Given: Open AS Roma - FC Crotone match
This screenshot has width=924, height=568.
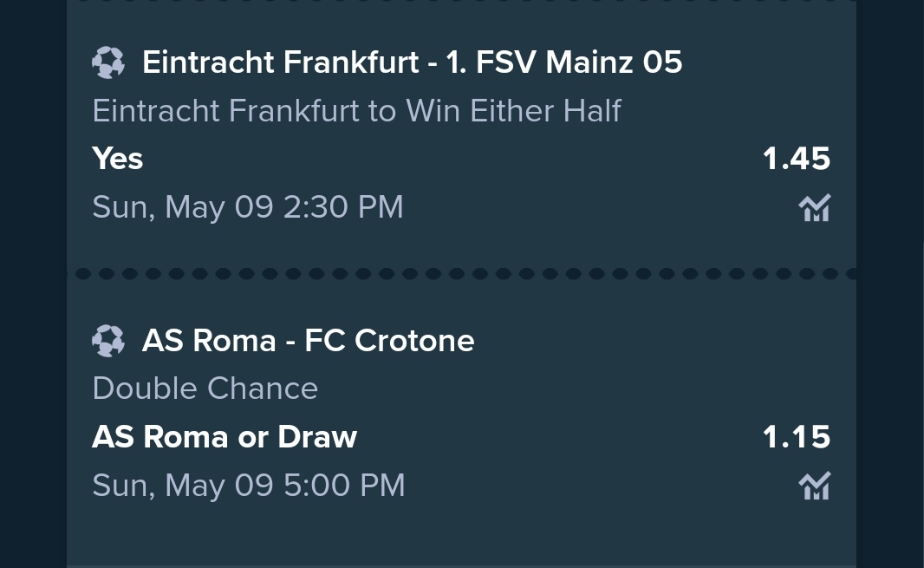Looking at the screenshot, I should coord(309,340).
